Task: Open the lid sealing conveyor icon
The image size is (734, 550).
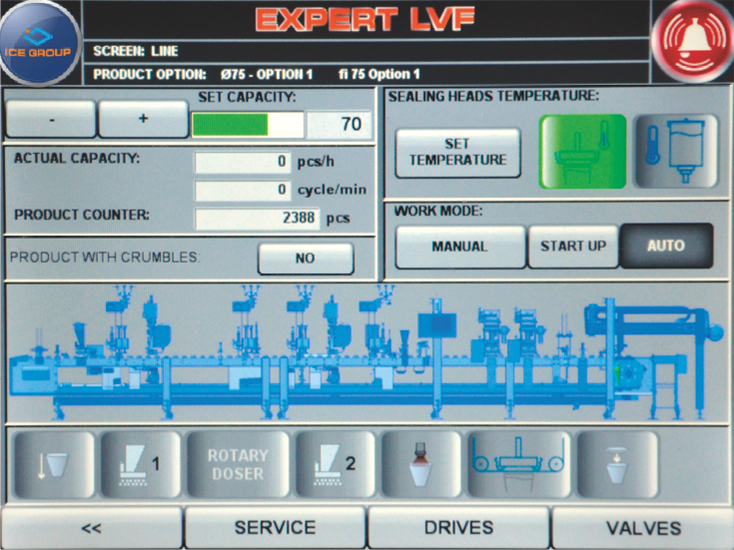Action: click(519, 464)
